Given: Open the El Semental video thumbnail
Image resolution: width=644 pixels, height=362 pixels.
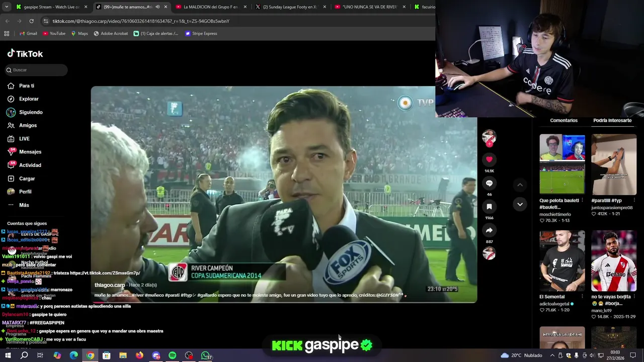Looking at the screenshot, I should (562, 261).
